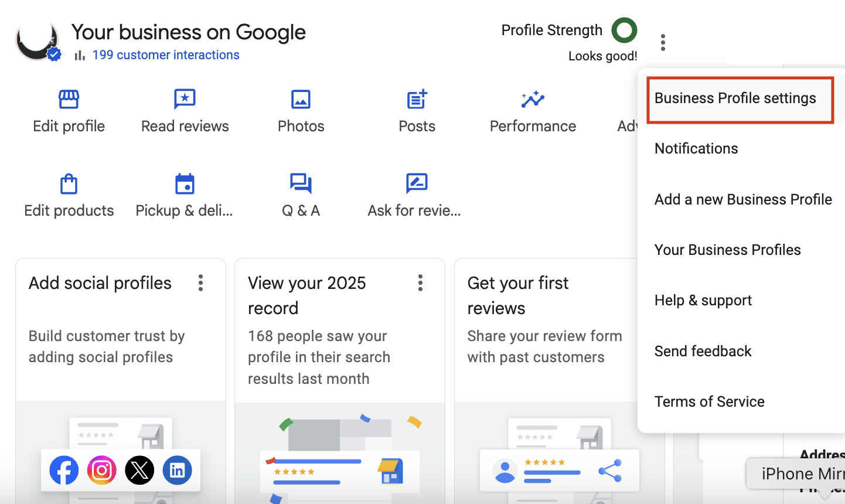Open the 199 customer interactions link

166,55
